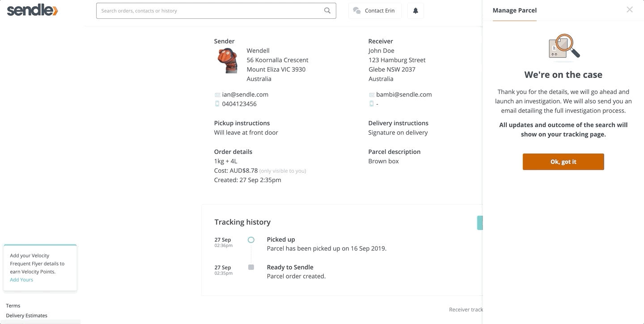This screenshot has height=324, width=644.
Task: Click the Ok, got it button
Action: 563,162
